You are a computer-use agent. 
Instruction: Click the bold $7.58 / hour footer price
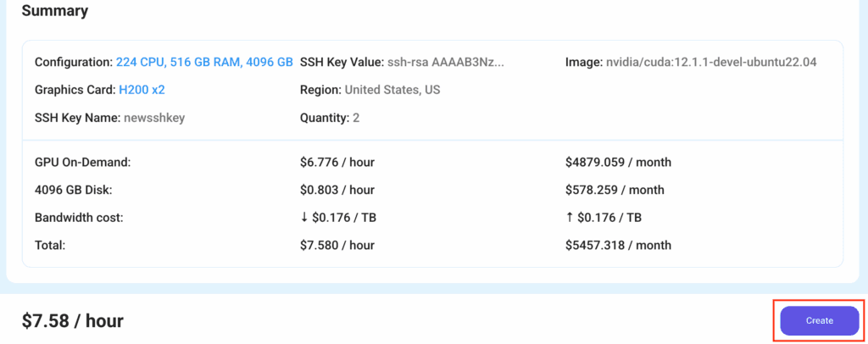[x=73, y=320]
